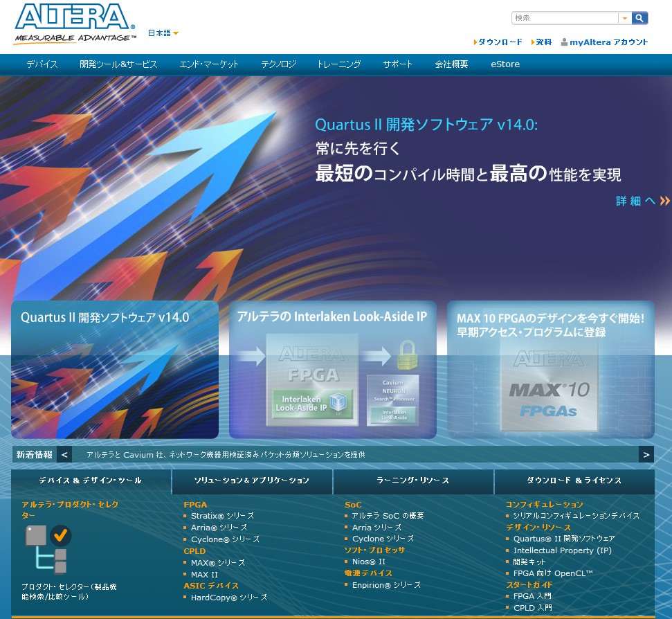Open the CPLD 入門 link
Screen dimensions: 672x619
tap(533, 608)
